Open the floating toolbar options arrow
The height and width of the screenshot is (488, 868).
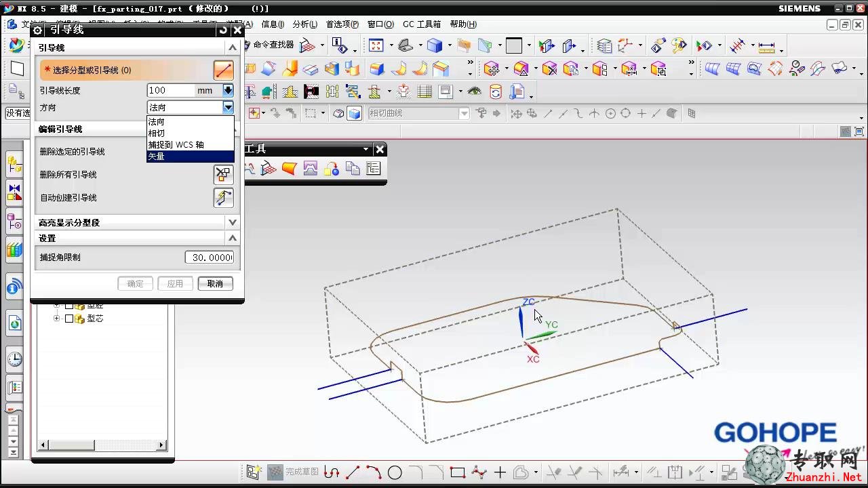coord(366,149)
